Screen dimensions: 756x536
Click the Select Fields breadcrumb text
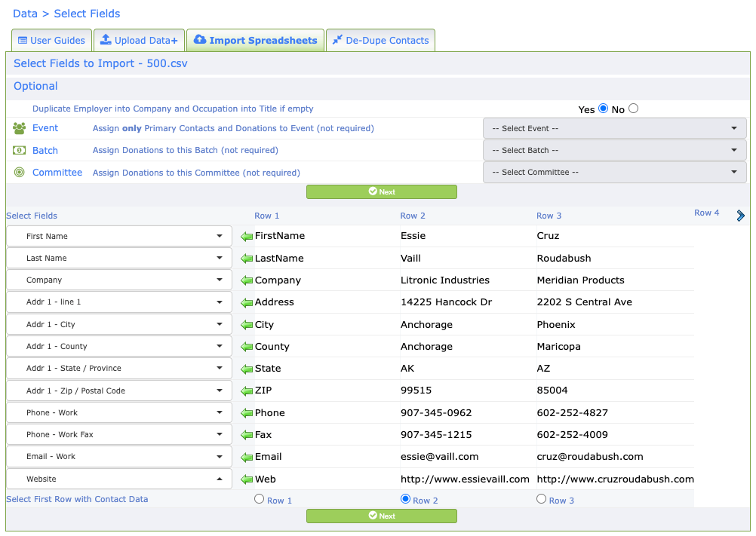87,14
